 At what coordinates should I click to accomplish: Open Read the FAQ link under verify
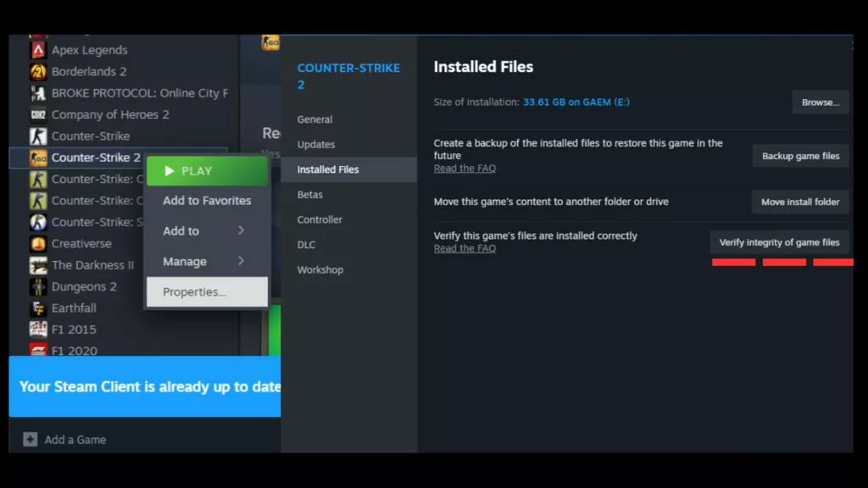click(x=465, y=248)
